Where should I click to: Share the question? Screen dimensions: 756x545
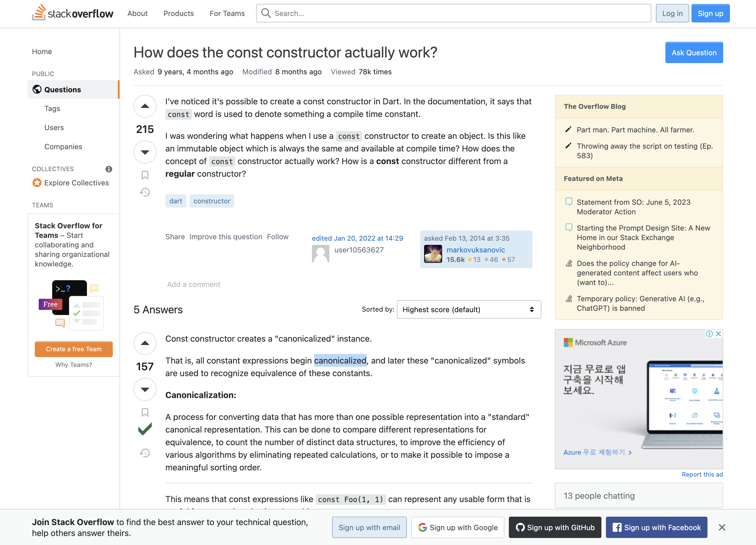pos(175,237)
